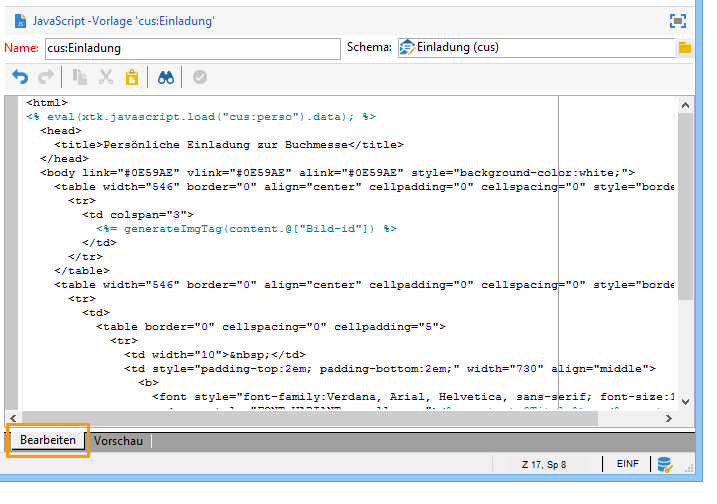The width and height of the screenshot is (717, 504).
Task: Click the Paste clipboard icon
Action: pyautogui.click(x=132, y=77)
